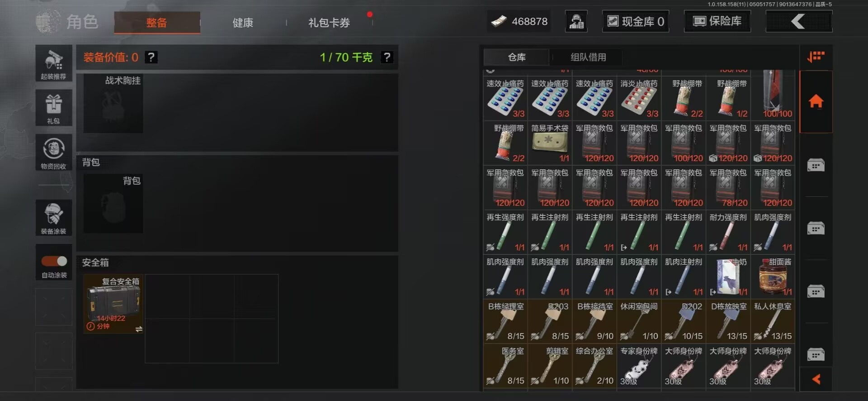Open the 装备涂装 equipment skin icon
The width and height of the screenshot is (868, 401).
[x=54, y=218]
